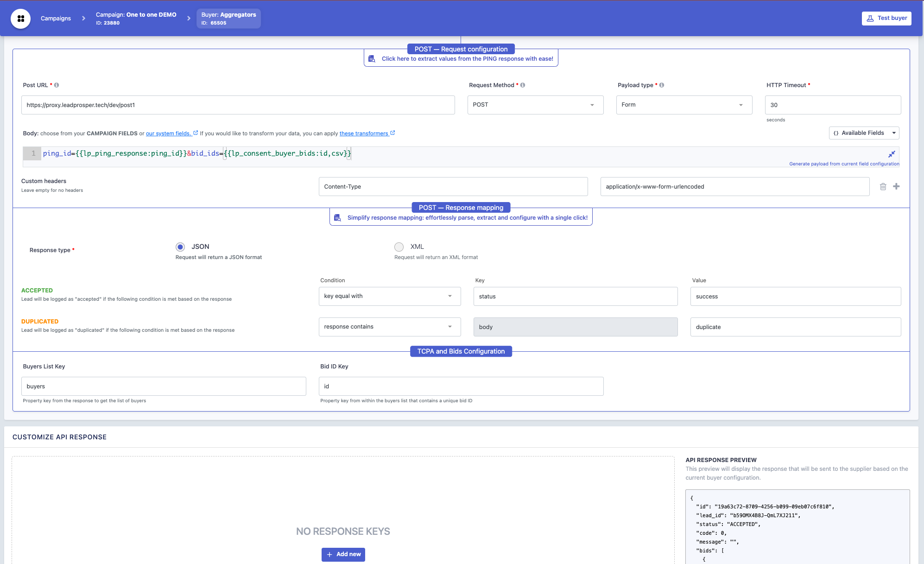This screenshot has width=924, height=564.
Task: Select the XML response type
Action: pos(399,247)
